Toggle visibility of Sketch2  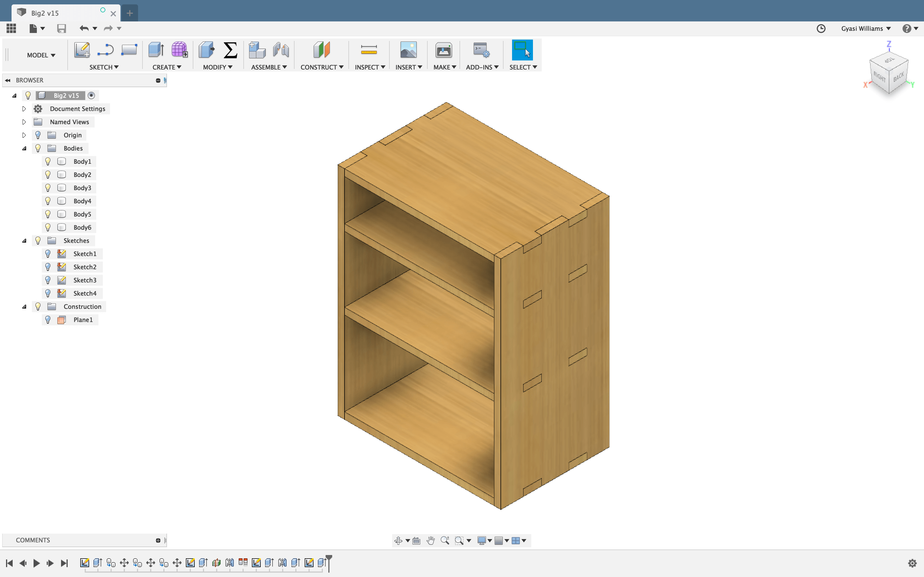click(x=48, y=267)
